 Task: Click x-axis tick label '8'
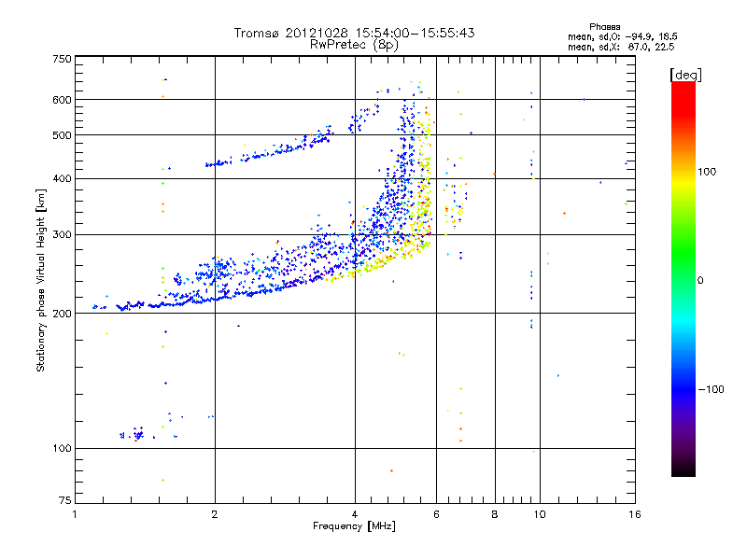point(495,514)
